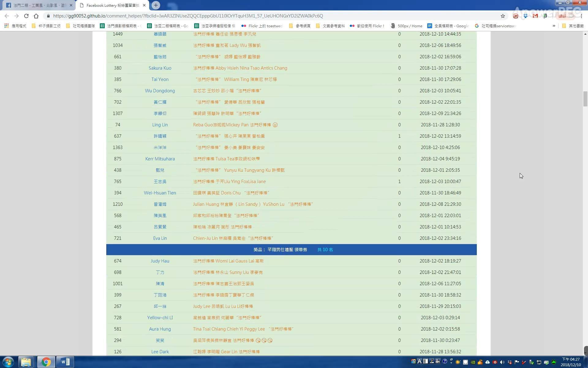Close the 法鬥二棚 Facebook tab

tap(71, 5)
